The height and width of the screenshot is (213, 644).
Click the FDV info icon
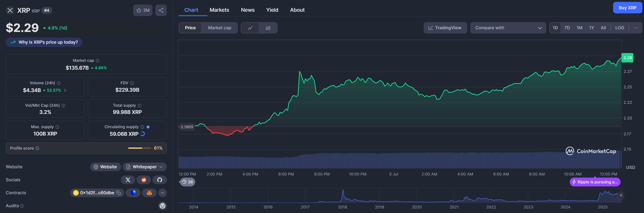click(132, 83)
